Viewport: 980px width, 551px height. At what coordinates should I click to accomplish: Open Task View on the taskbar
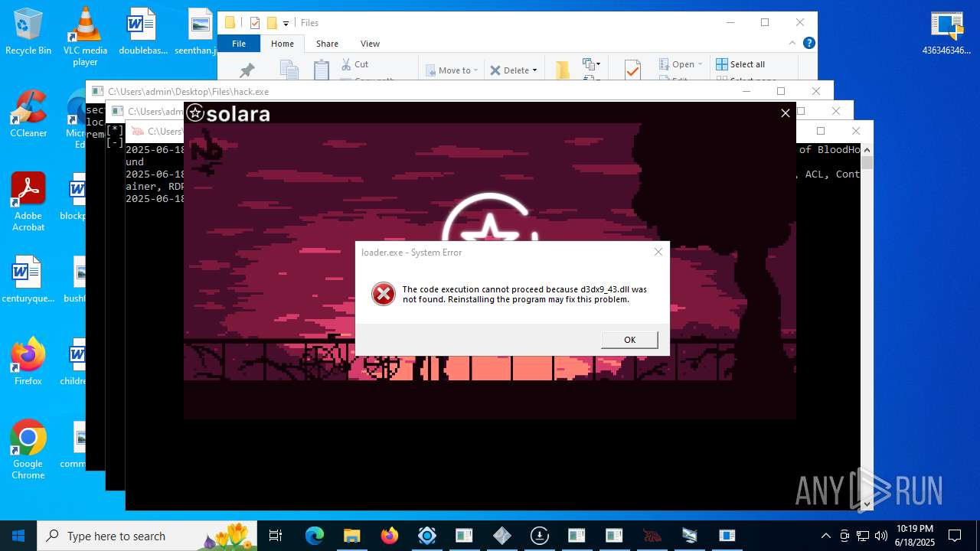pyautogui.click(x=276, y=536)
